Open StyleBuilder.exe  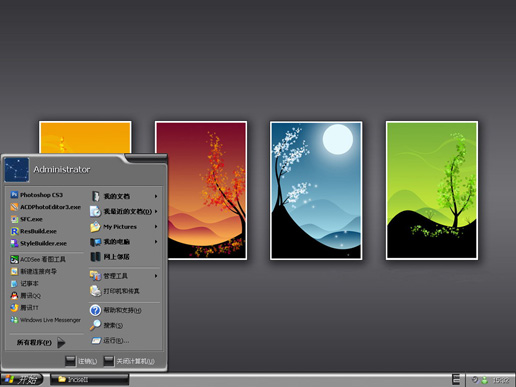39,243
